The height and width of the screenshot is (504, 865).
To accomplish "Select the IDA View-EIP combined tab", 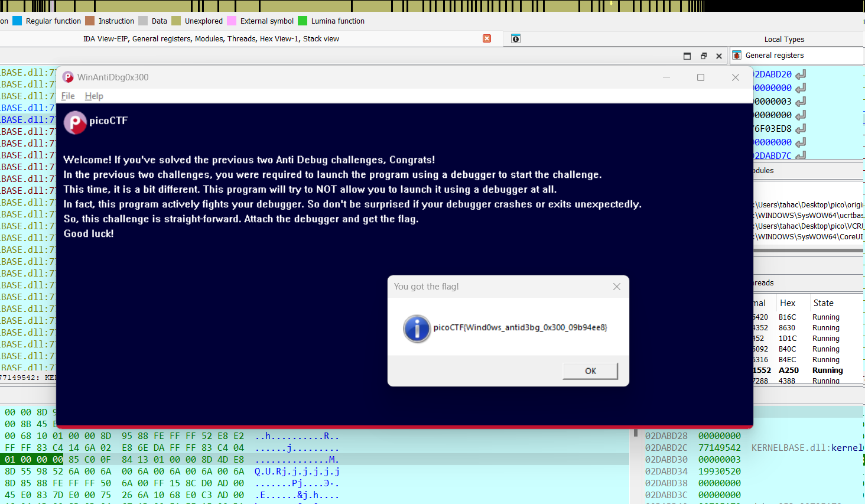I will pyautogui.click(x=211, y=39).
